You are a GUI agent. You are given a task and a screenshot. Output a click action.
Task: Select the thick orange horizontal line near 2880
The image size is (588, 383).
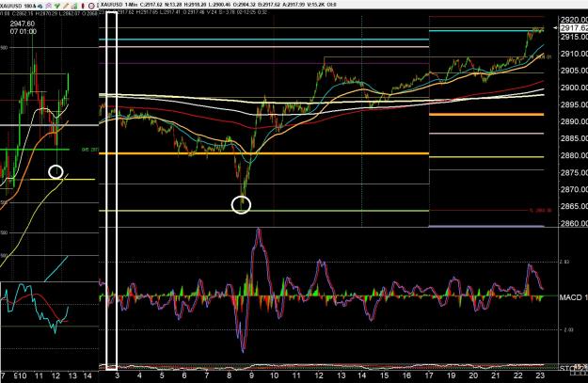point(264,153)
